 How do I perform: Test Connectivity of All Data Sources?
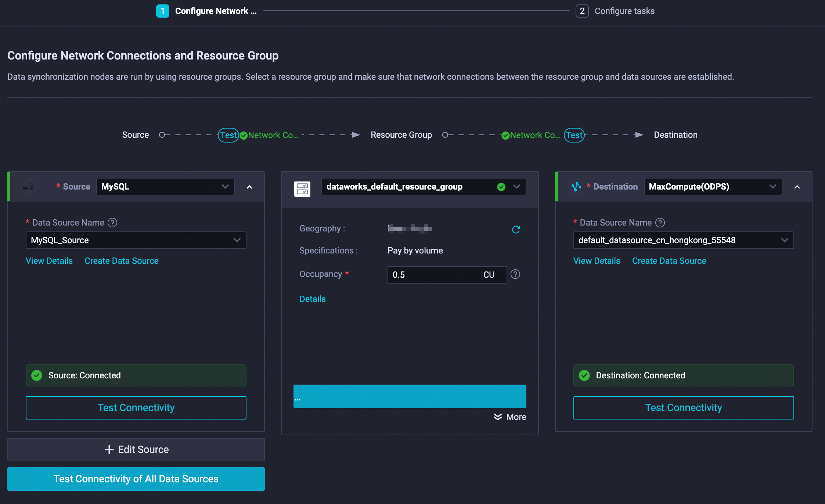pos(136,479)
